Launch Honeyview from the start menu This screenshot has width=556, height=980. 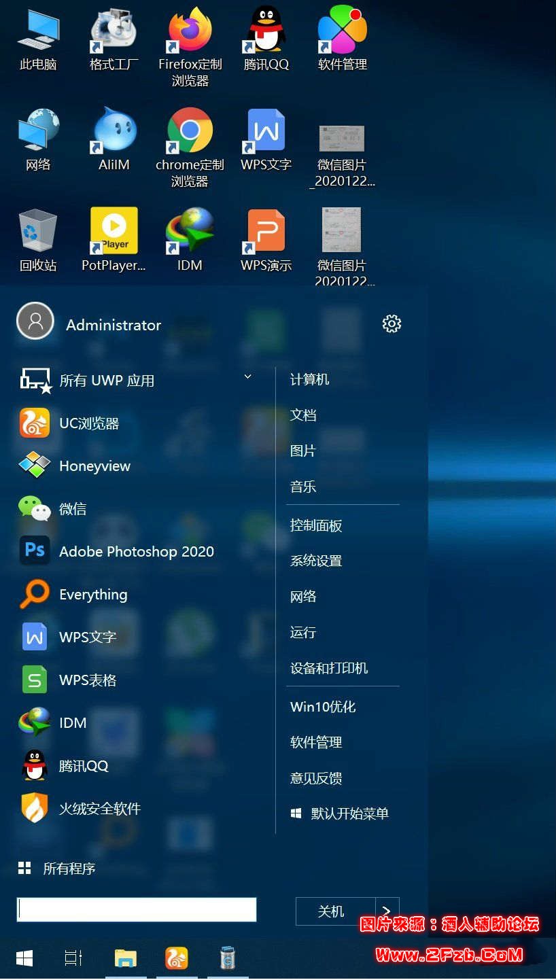94,466
